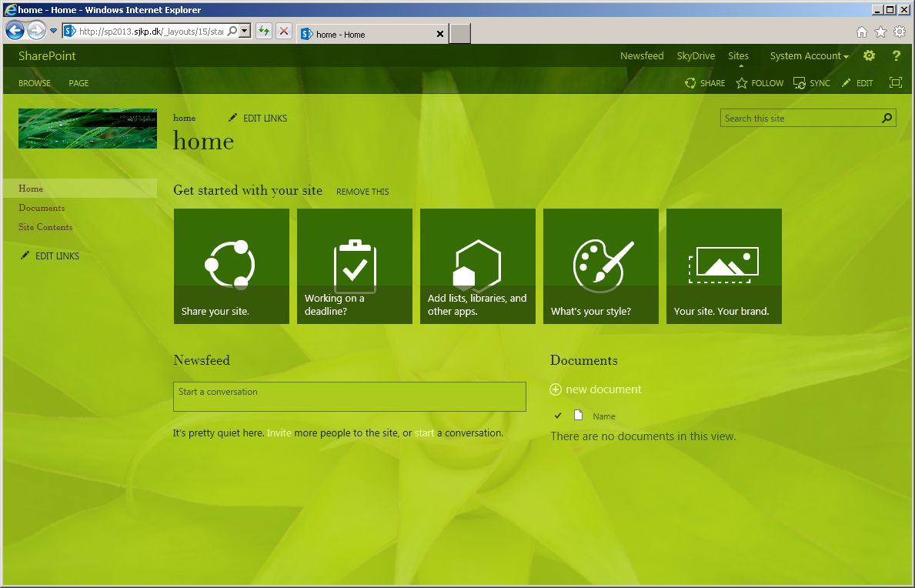Click the Start a conversation input field
The height and width of the screenshot is (588, 915).
pos(349,396)
